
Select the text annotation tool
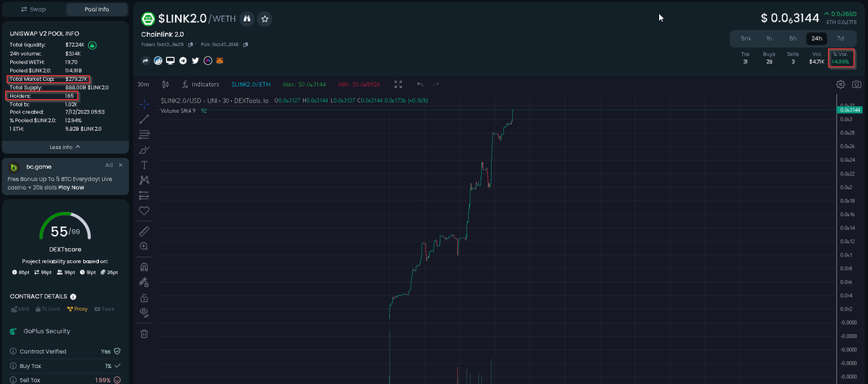point(144,165)
